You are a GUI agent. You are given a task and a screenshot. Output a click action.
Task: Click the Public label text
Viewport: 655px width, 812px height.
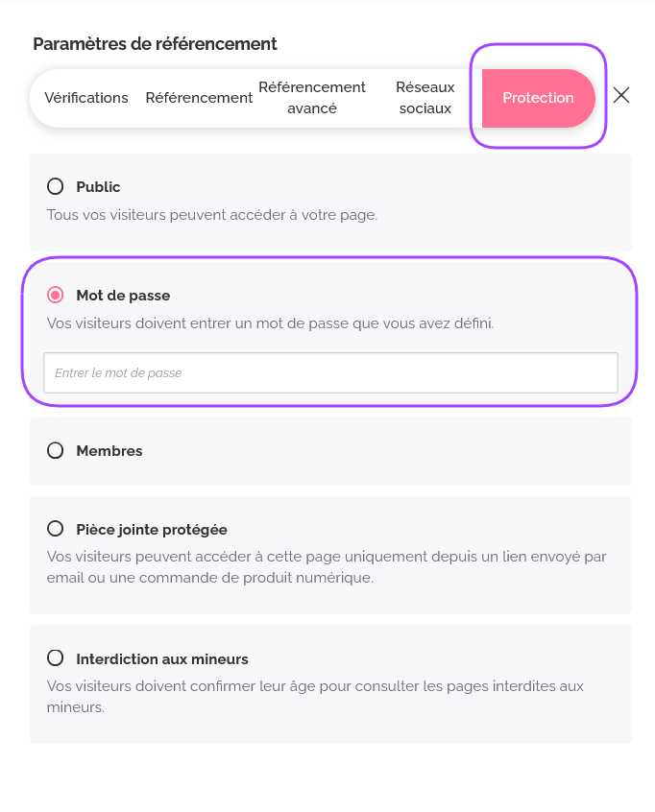(x=98, y=187)
